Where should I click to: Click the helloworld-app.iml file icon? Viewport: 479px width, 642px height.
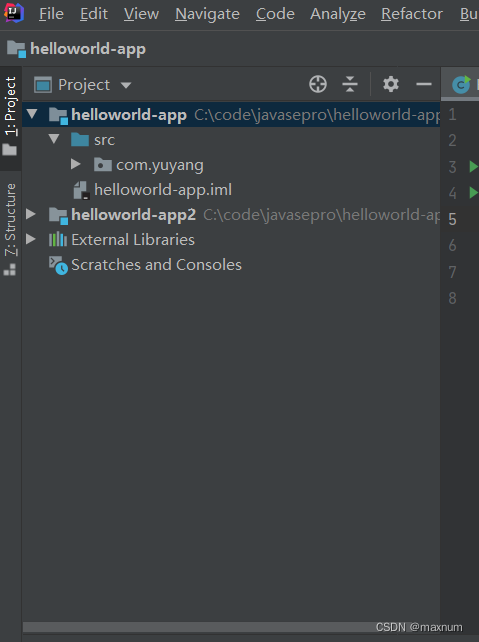click(x=81, y=190)
